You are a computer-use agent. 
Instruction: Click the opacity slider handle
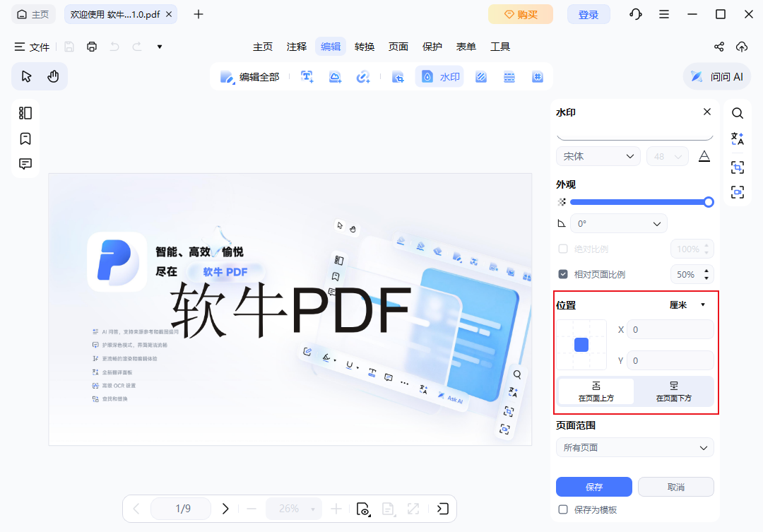coord(709,202)
